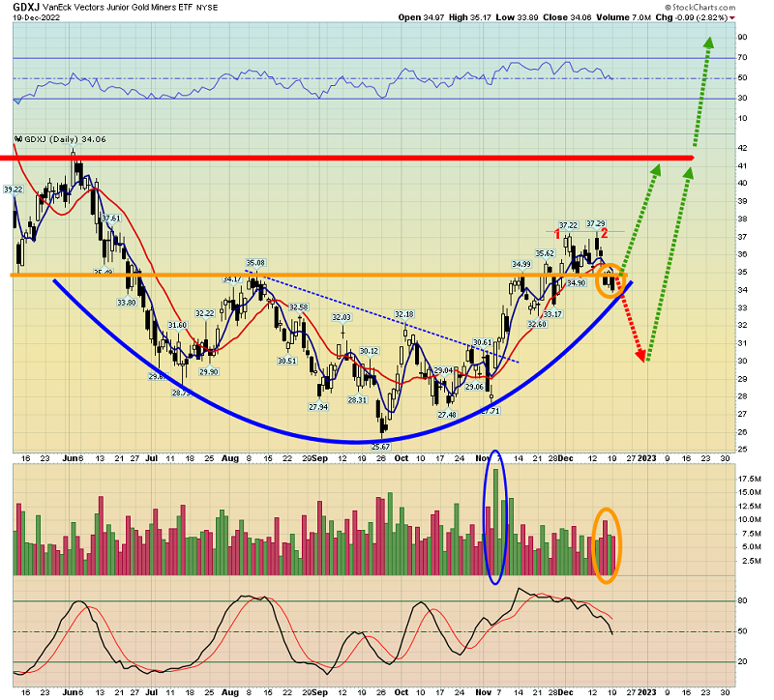Click the 17.5M volume axis label
The width and height of the screenshot is (774, 700).
pyautogui.click(x=749, y=479)
